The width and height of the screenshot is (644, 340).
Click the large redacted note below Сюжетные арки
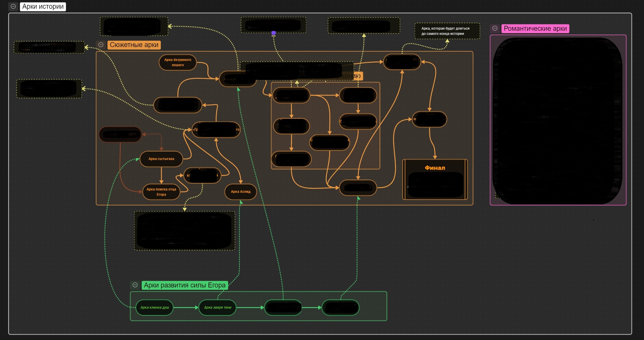[x=185, y=231]
